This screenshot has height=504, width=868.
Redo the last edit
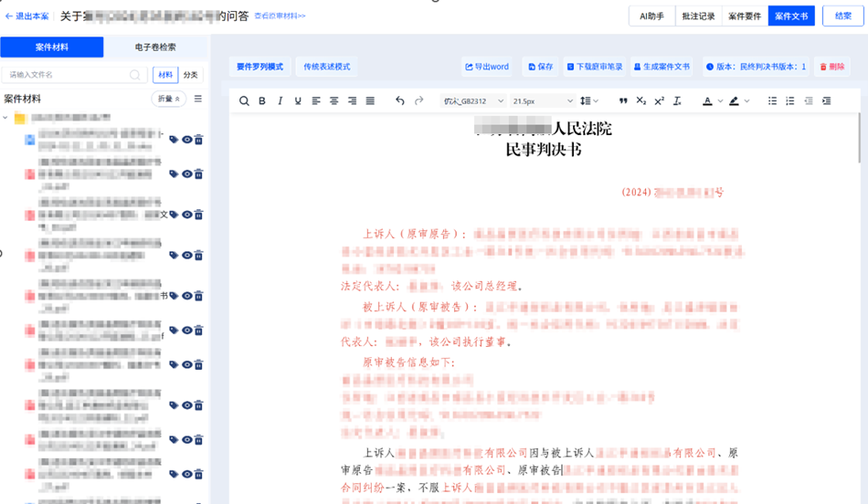pyautogui.click(x=419, y=100)
